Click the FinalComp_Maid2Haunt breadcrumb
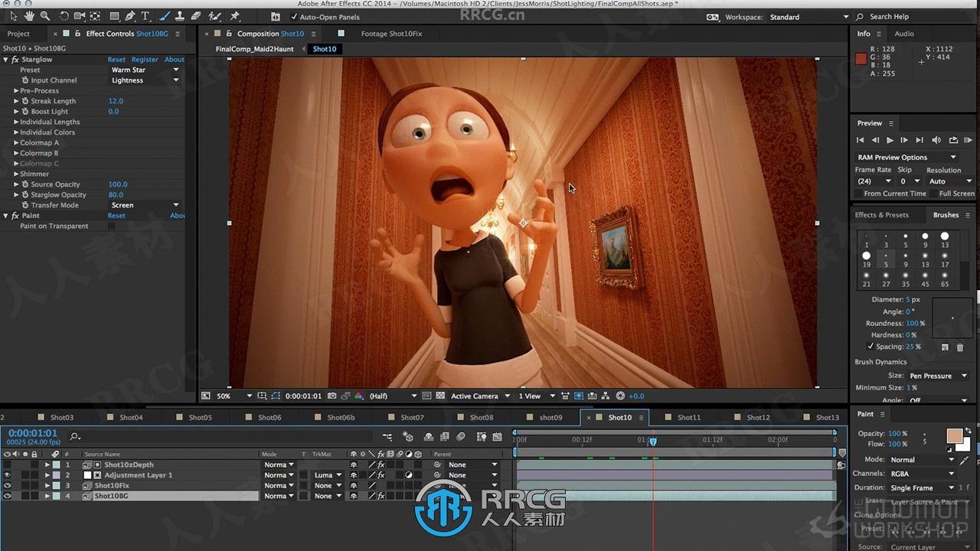980x551 pixels. coord(254,49)
